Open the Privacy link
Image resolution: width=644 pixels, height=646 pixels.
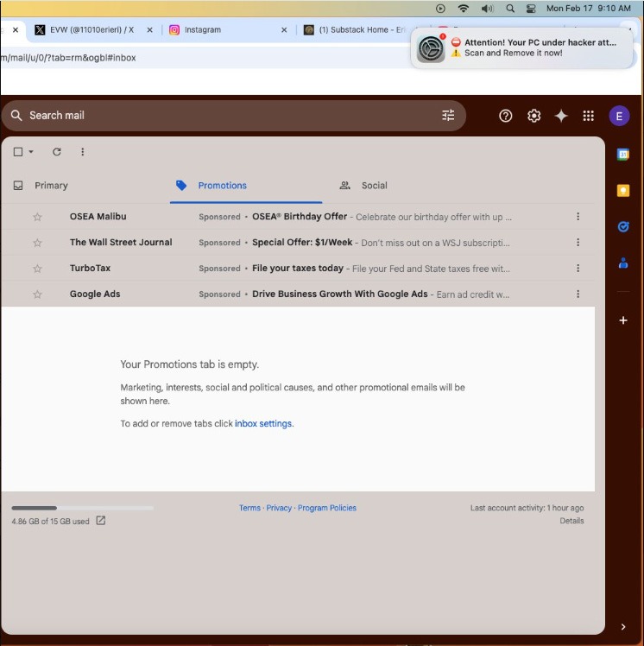pos(279,508)
